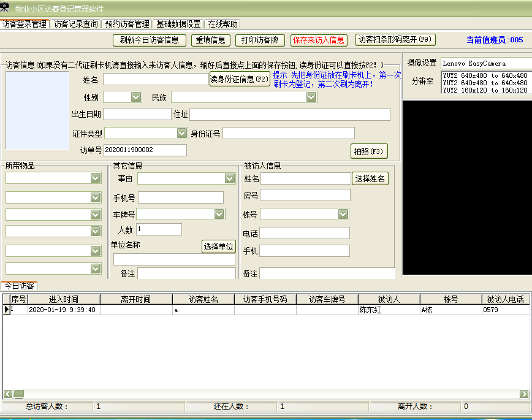Screen dimensions: 532x420
Task: Click the 选择单位 button
Action: [x=219, y=246]
